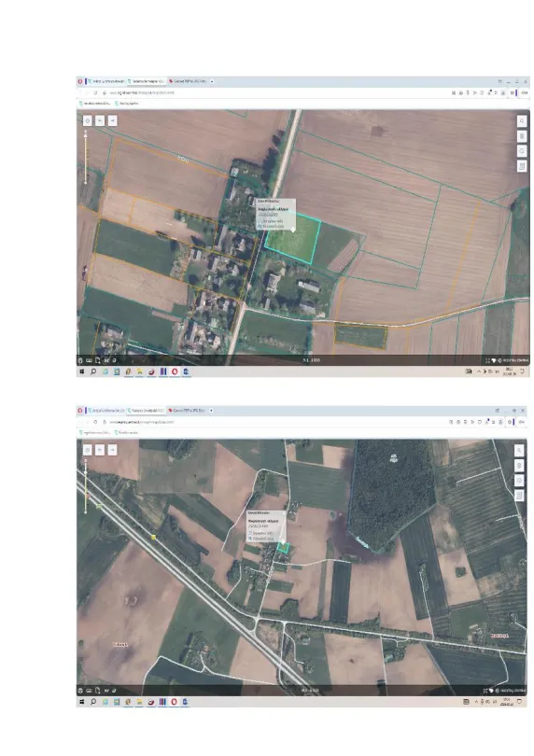Click the measure ruler icon in the upper map's bottom bar

click(90, 360)
